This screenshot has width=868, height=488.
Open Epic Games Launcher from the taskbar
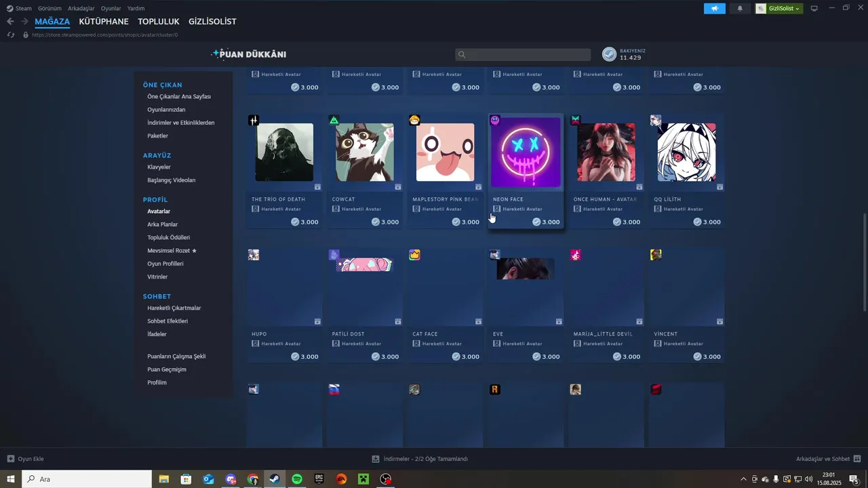click(x=319, y=479)
